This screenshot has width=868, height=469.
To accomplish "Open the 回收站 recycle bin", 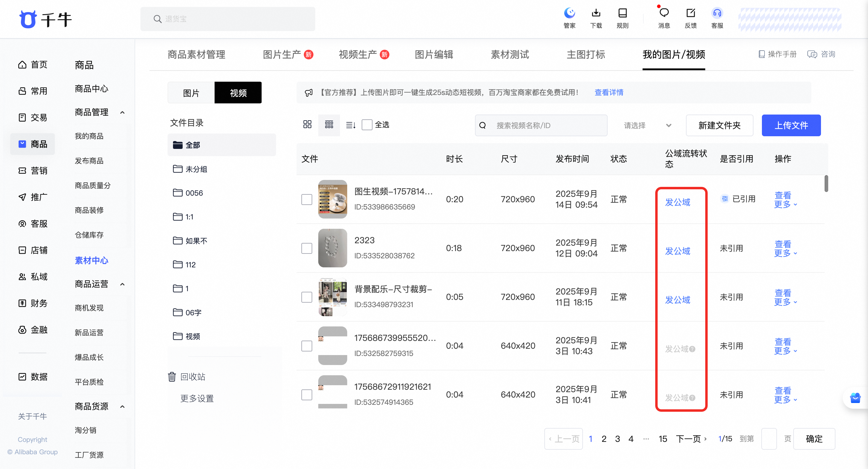I will pyautogui.click(x=187, y=377).
